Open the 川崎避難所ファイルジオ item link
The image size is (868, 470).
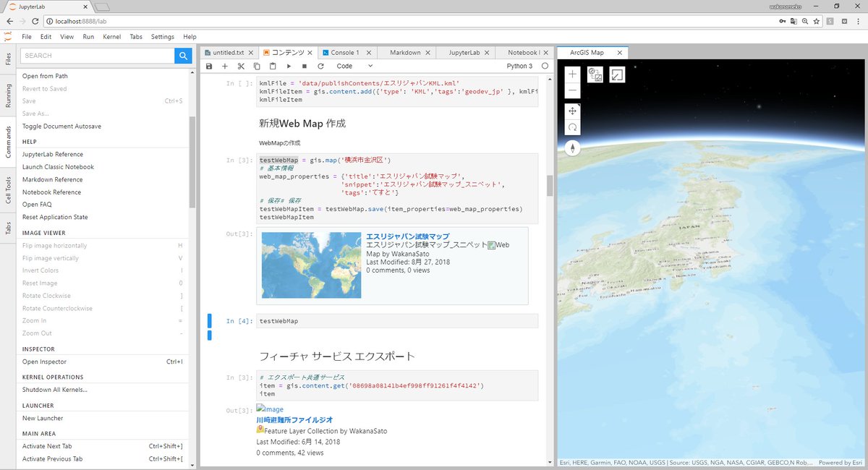[294, 419]
